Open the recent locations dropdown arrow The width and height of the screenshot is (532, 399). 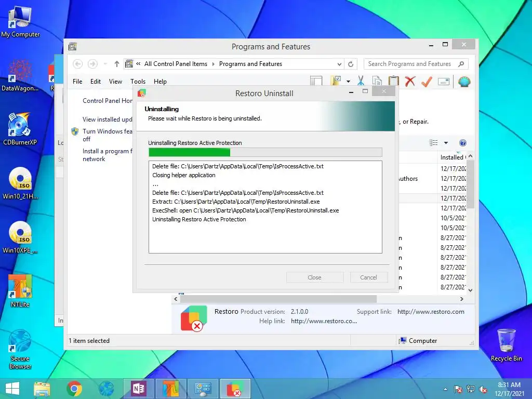point(105,64)
